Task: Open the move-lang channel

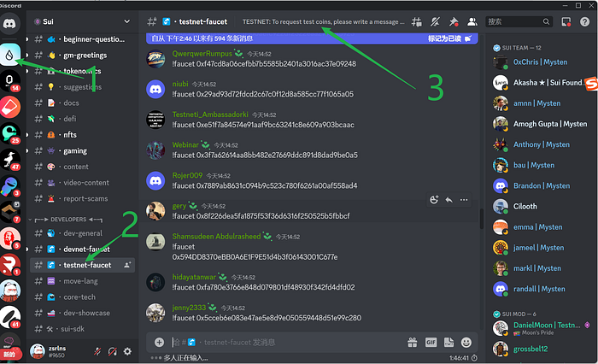Action: click(x=82, y=281)
